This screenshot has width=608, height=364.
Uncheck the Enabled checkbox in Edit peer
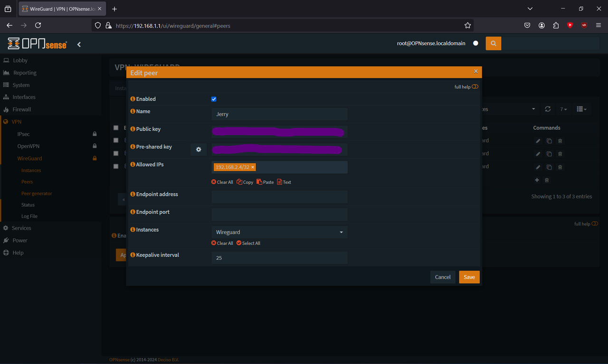click(x=214, y=99)
